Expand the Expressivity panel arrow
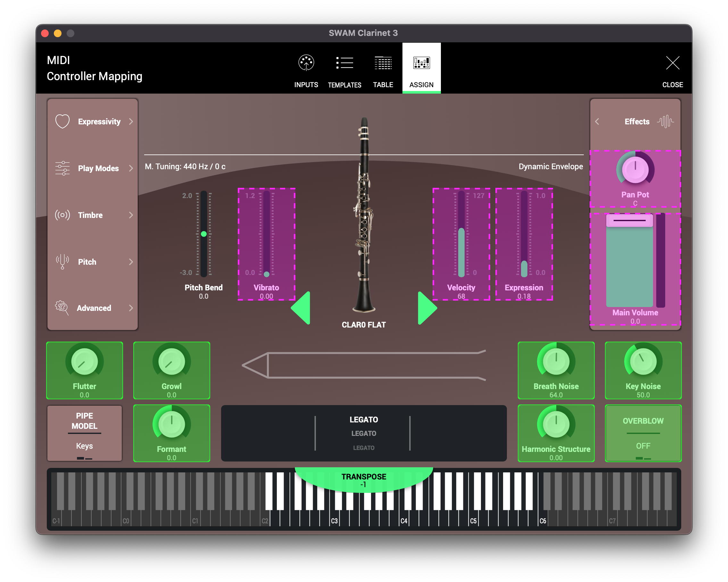 (131, 121)
